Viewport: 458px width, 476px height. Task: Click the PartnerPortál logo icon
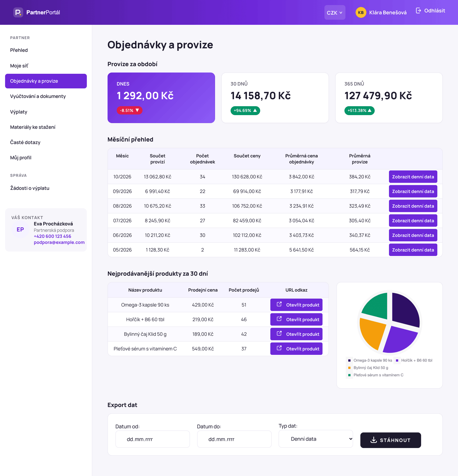18,12
